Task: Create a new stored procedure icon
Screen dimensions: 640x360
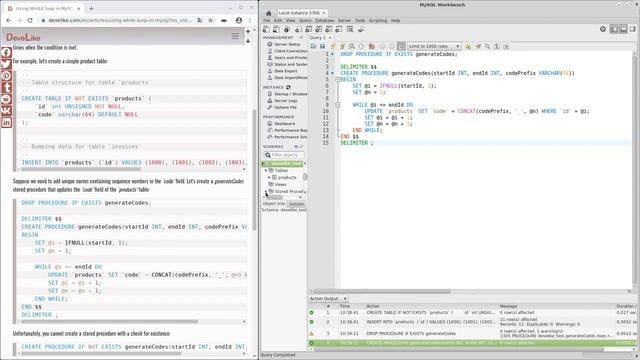Action: coord(329,29)
